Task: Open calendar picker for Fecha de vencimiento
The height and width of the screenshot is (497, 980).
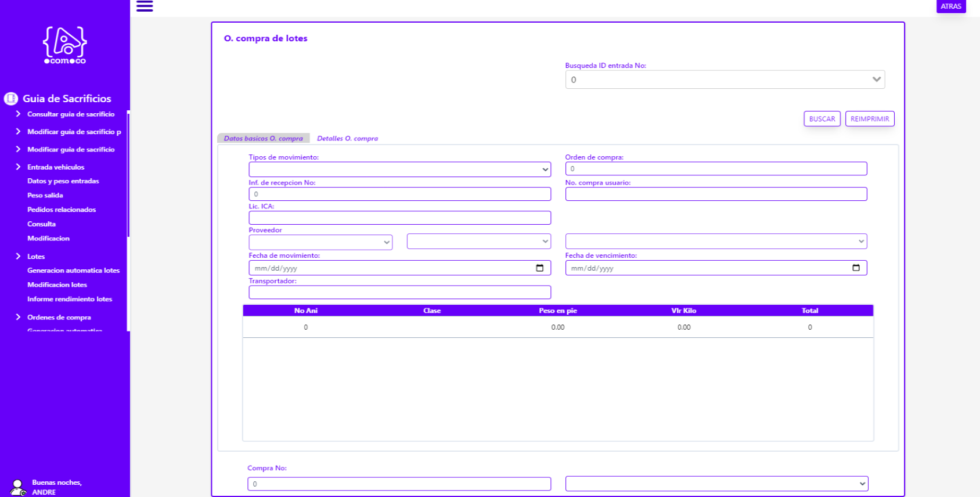Action: pyautogui.click(x=856, y=268)
